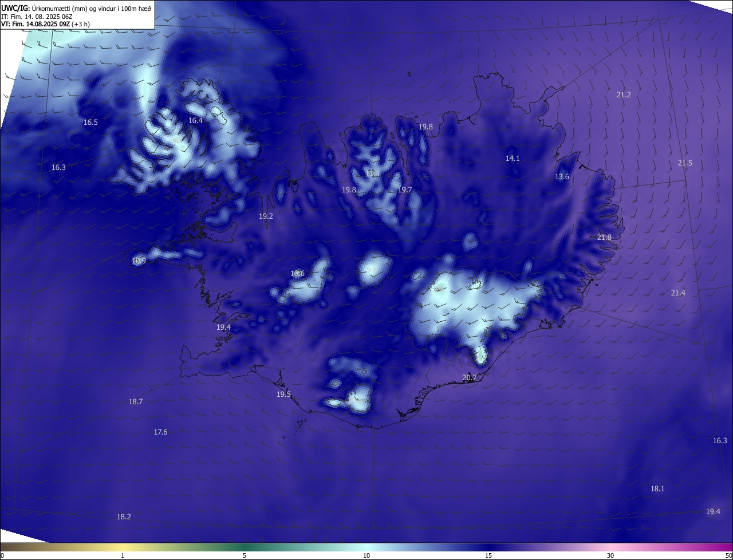This screenshot has height=560, width=733.
Task: Click the 18.6 value on the map
Action: click(x=297, y=274)
